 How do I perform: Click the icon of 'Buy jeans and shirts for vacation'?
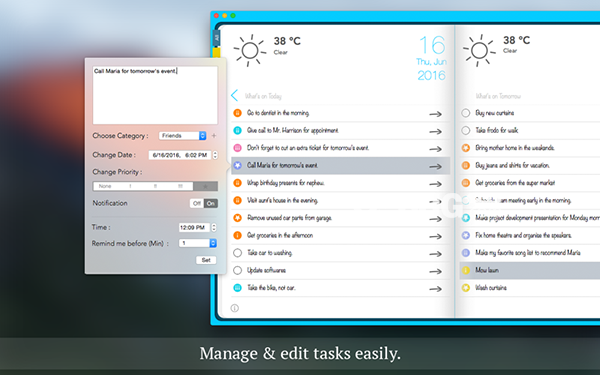pyautogui.click(x=466, y=165)
